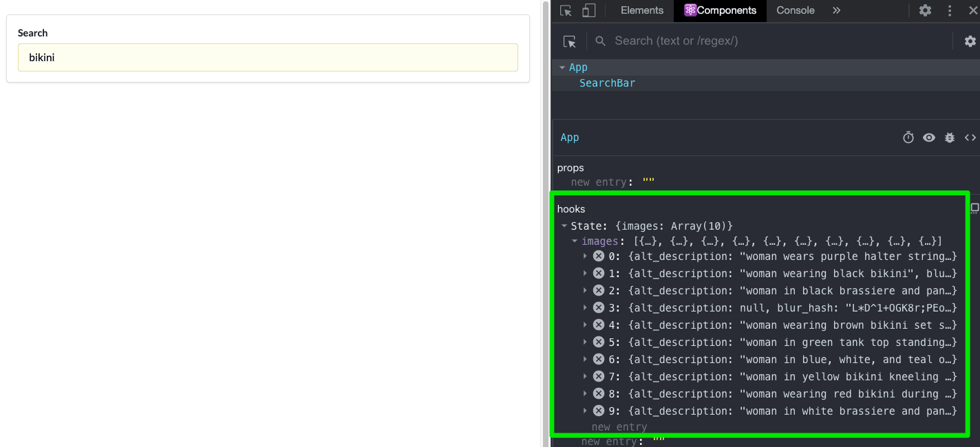Click the select element picker in Components
The width and height of the screenshot is (980, 447).
tap(569, 41)
